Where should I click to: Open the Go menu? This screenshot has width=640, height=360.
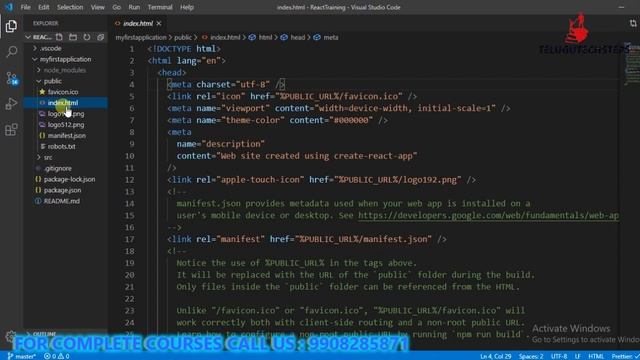pos(117,7)
